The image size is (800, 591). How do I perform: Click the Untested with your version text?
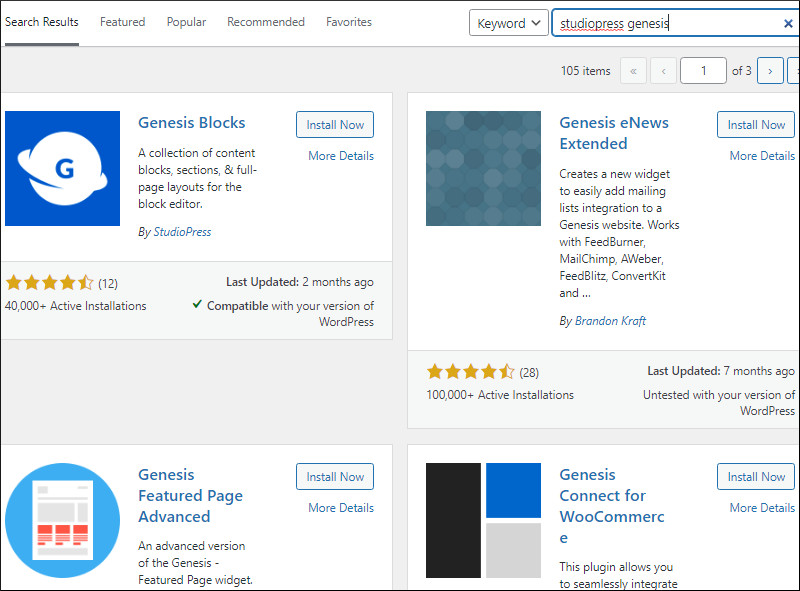[x=719, y=403]
